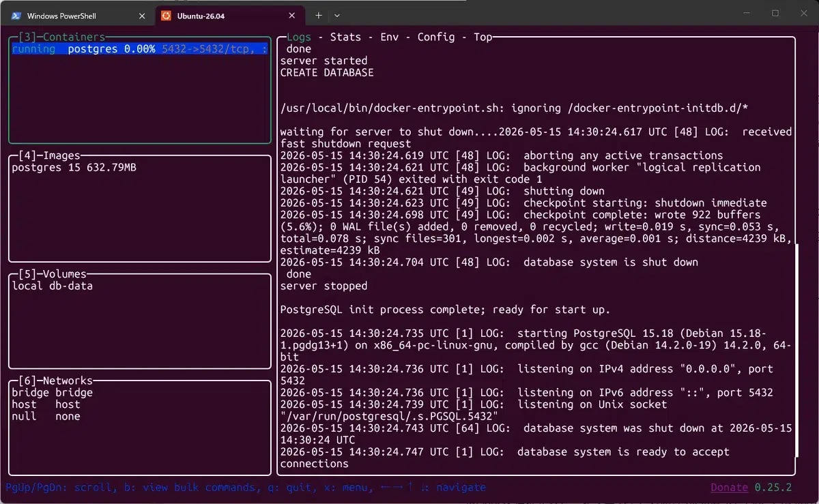Click 'PostgreSQL init process complete' log line

(x=445, y=310)
